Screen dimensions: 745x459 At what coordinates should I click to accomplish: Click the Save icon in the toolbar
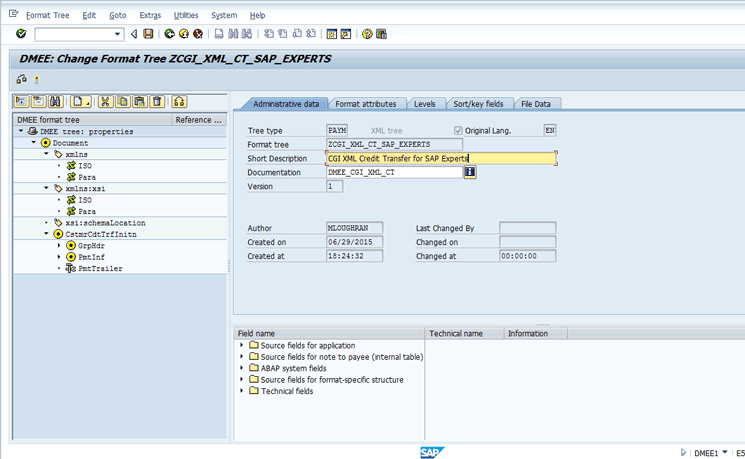pos(148,34)
